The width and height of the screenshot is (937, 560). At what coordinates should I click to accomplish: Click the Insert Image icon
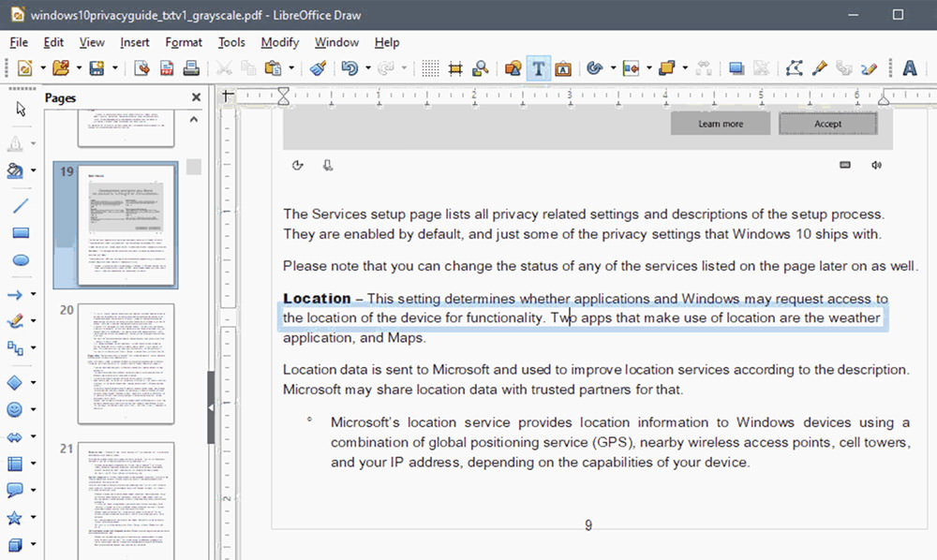tap(513, 68)
